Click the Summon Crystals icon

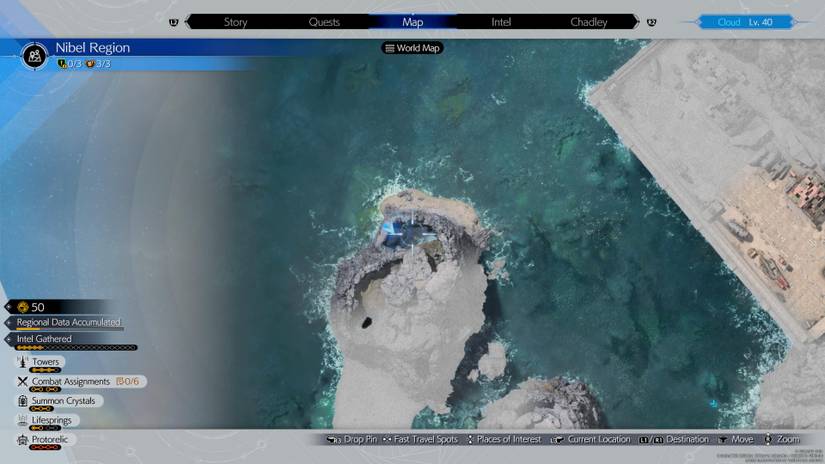tap(22, 401)
